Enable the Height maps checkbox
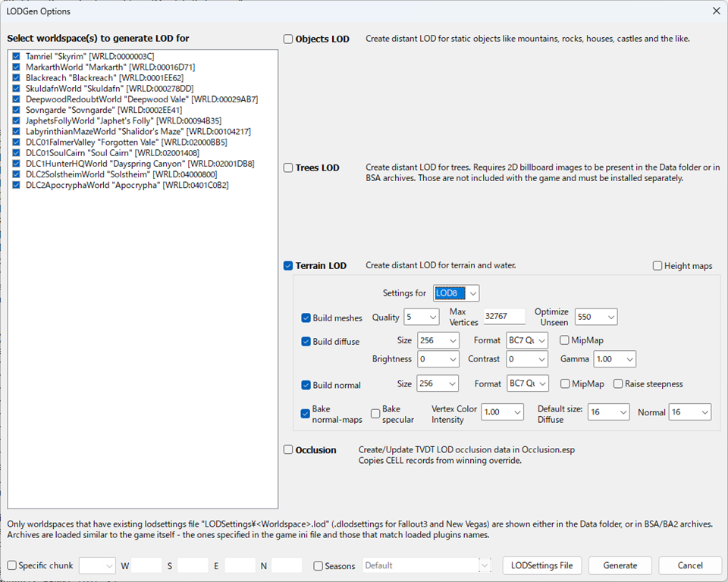Viewport: 728px width, 582px height. pos(657,265)
